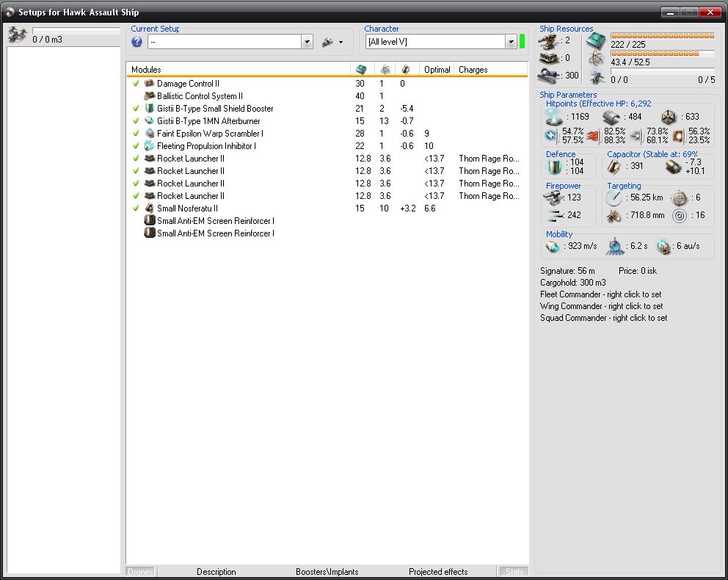Click the Faint Epsilon Warp Scrambler I icon

pyautogui.click(x=149, y=134)
